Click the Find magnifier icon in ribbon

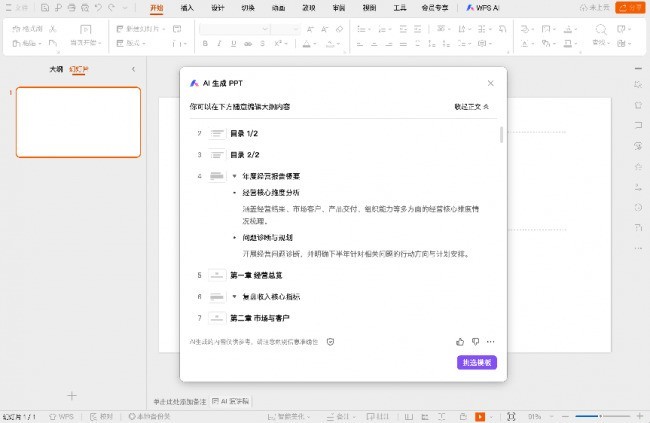tap(601, 29)
